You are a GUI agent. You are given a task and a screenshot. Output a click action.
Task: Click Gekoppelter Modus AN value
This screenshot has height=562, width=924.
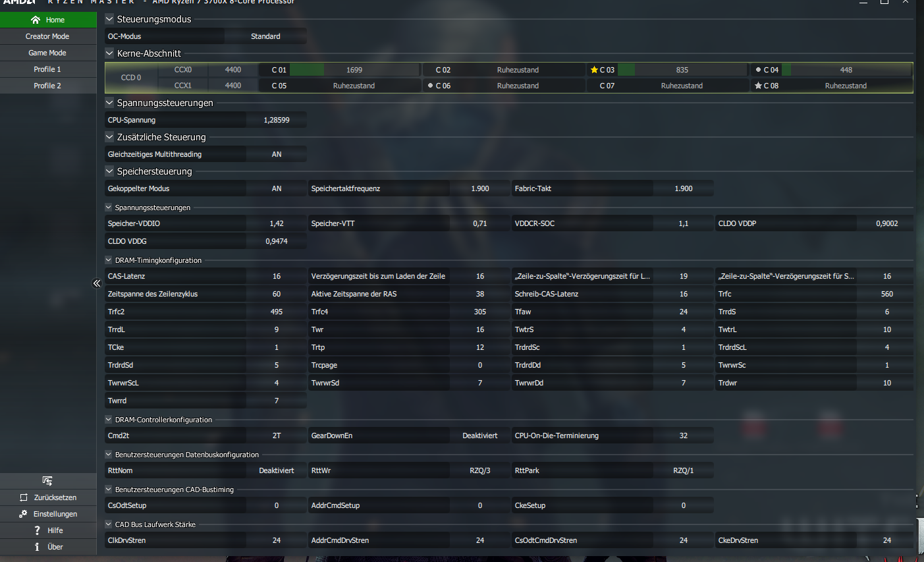(277, 188)
